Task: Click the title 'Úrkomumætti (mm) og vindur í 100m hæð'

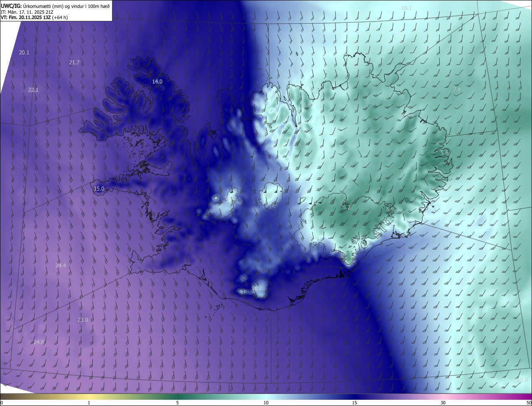Action: (x=66, y=5)
